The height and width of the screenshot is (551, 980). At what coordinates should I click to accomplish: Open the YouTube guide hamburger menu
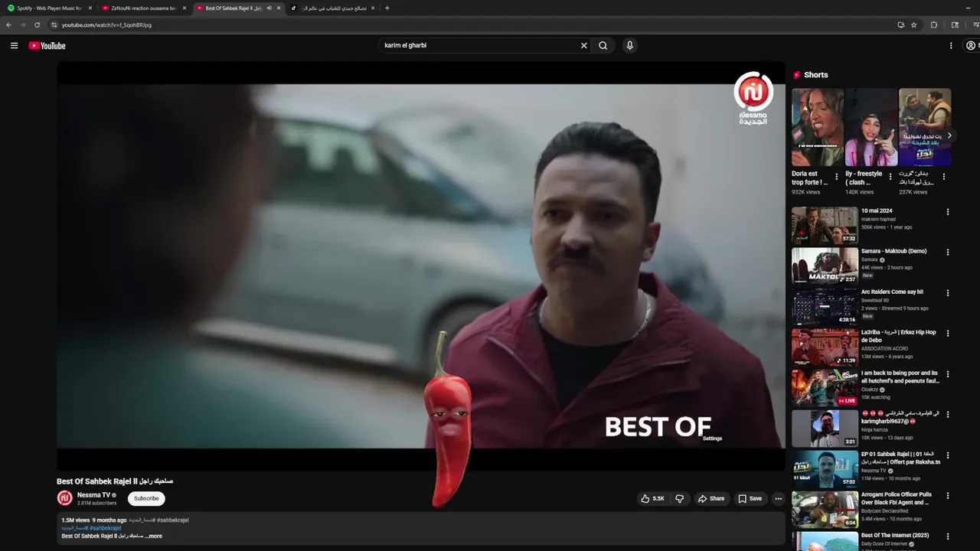[x=14, y=46]
